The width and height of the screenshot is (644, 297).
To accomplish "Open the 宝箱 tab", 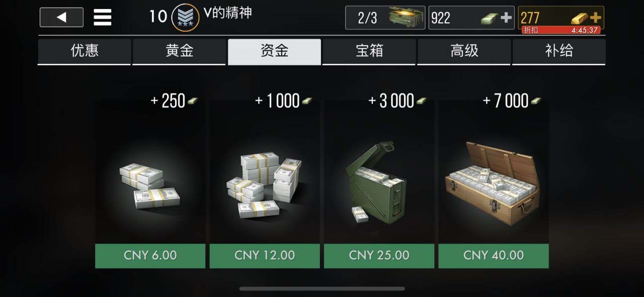I will pos(369,51).
